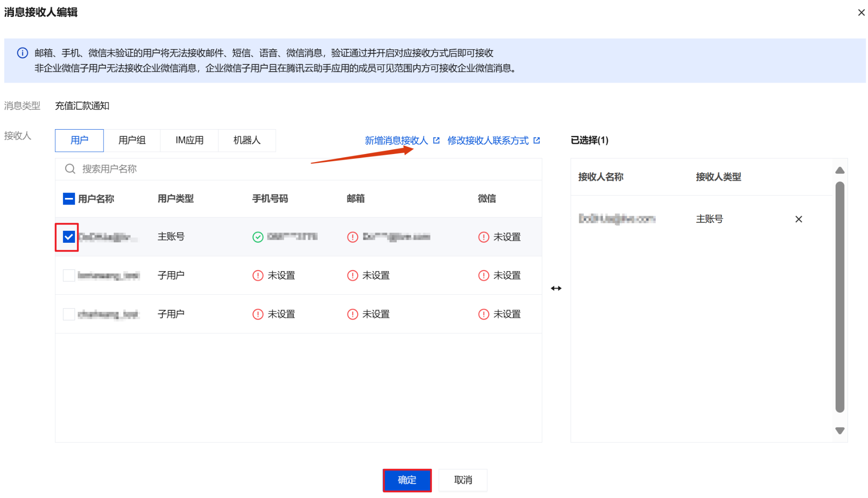Click the double-arrow transfer icon between panels
The image size is (868, 498).
click(556, 289)
